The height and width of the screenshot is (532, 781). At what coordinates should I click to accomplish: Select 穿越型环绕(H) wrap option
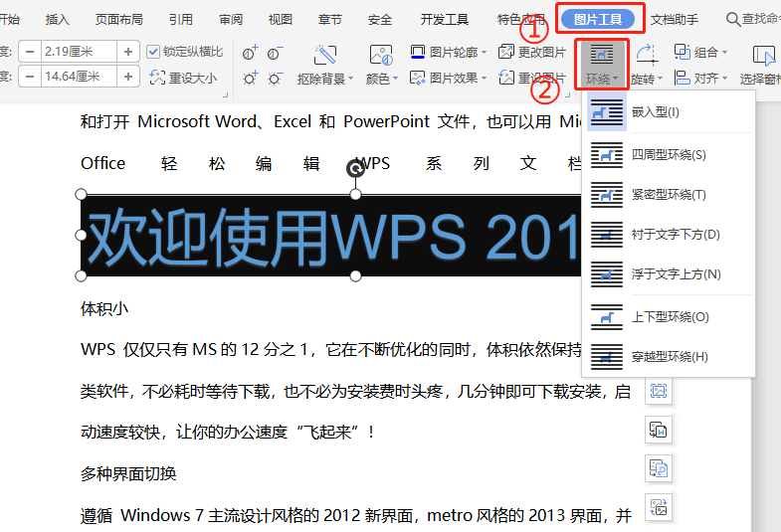(669, 357)
